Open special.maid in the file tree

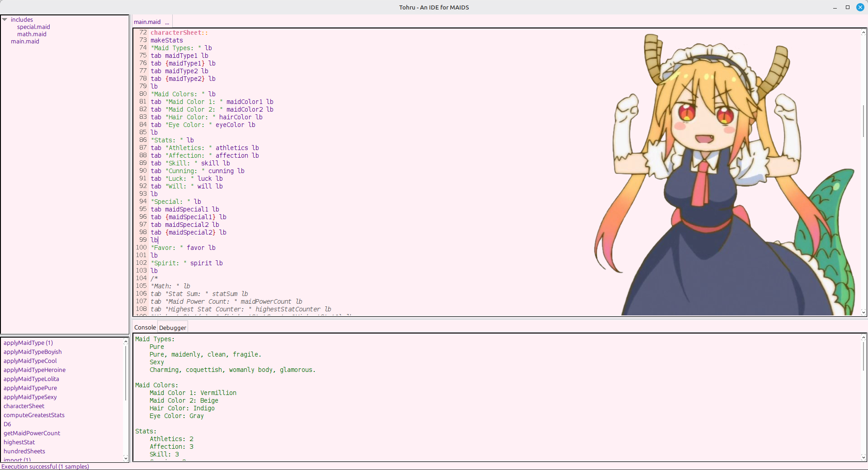tap(33, 27)
